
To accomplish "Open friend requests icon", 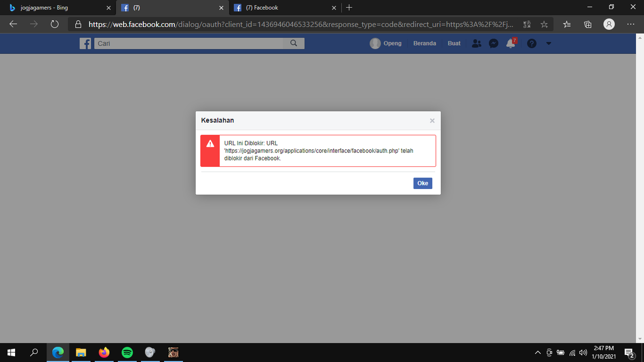I will 476,44.
